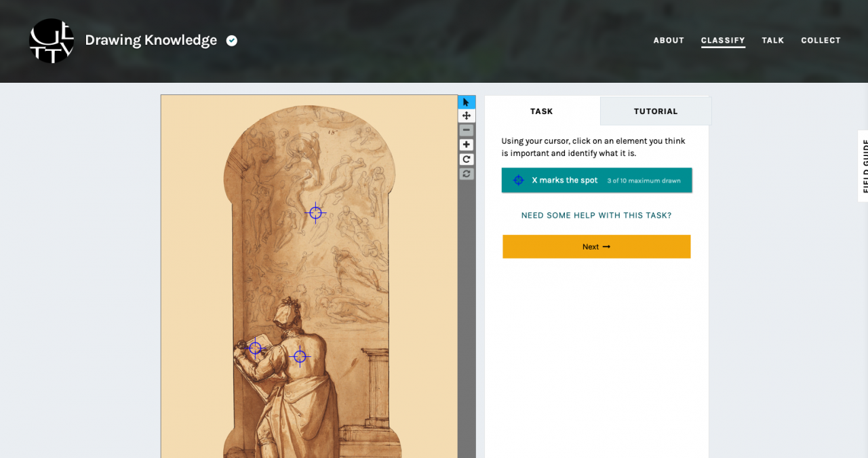Zoom out of the drawing
The image size is (868, 458).
click(x=467, y=130)
